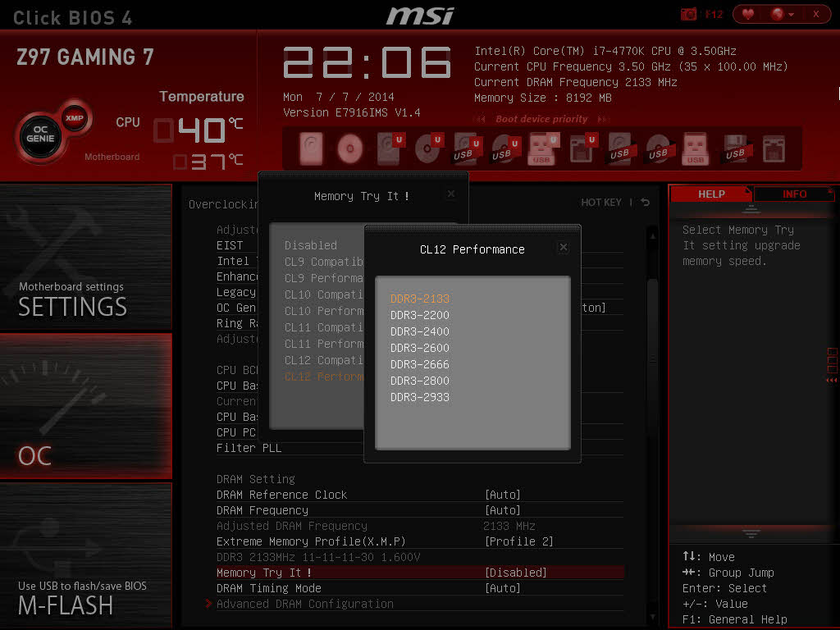
Task: Select the EIST setting row
Action: coord(230,245)
